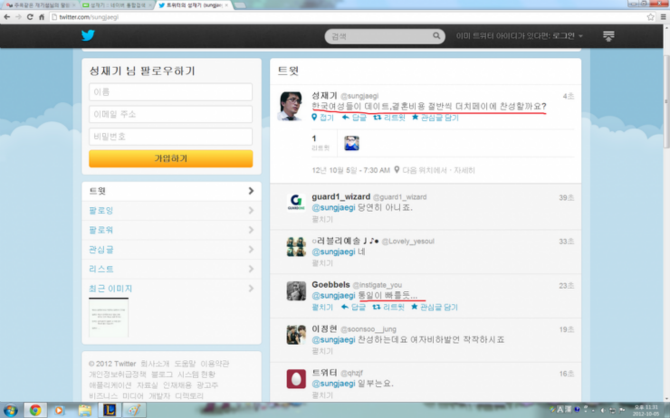Reload the page with refresh icon
This screenshot has width=670, height=418.
pos(30,17)
